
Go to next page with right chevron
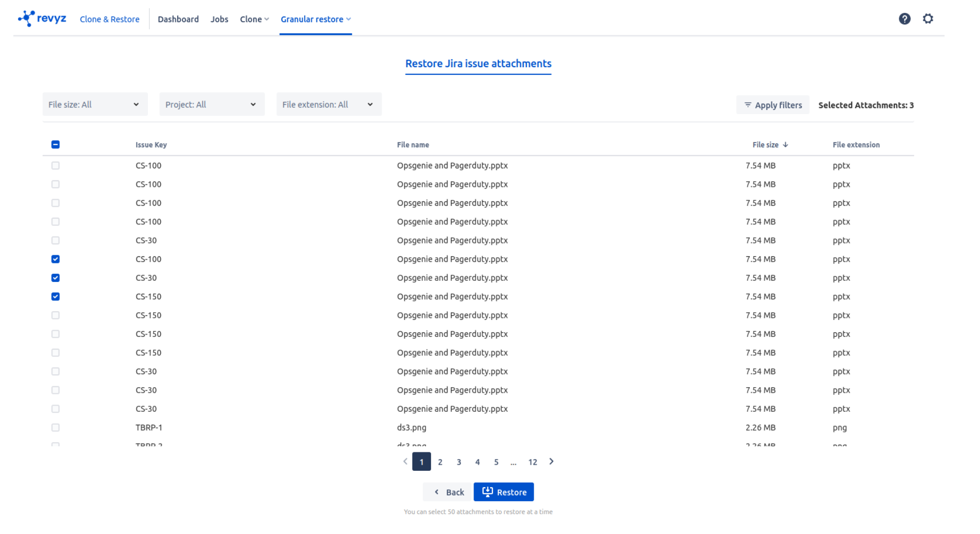pyautogui.click(x=551, y=462)
